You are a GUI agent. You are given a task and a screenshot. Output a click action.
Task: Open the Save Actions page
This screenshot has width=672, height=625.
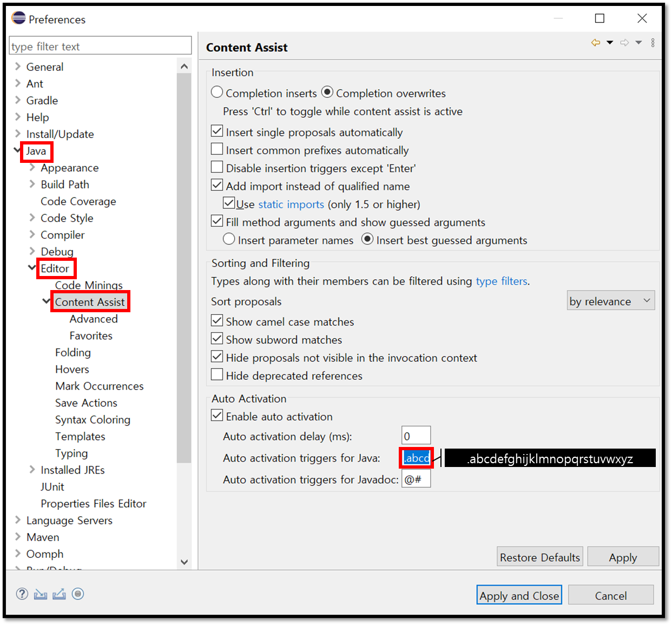tap(86, 403)
